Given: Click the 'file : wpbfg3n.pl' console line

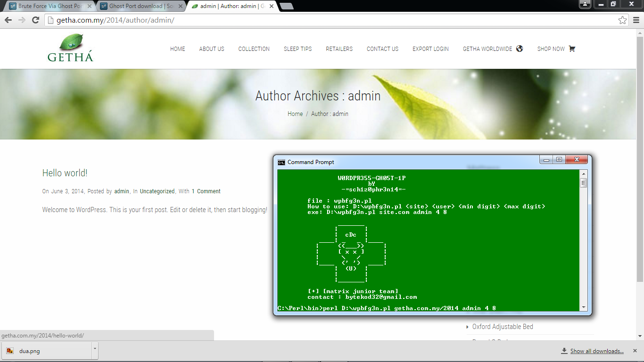Looking at the screenshot, I should [339, 201].
